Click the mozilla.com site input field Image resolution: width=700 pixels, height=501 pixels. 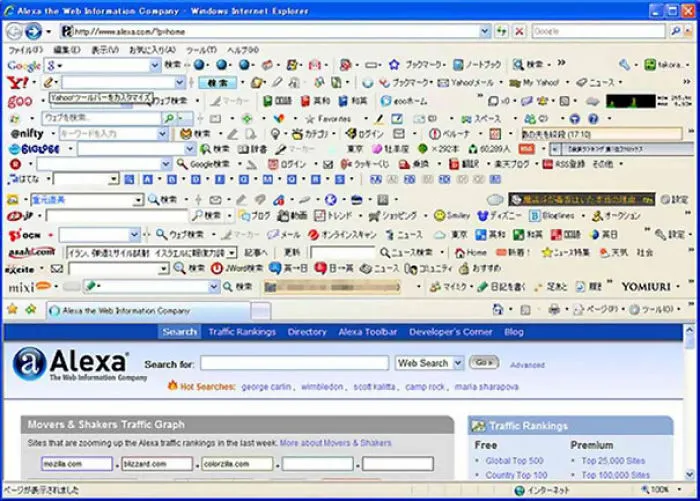77,463
